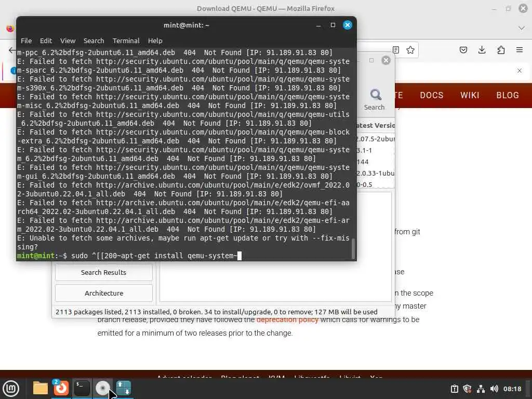Open the Linux Mint start menu
The height and width of the screenshot is (399, 532).
[x=11, y=389]
